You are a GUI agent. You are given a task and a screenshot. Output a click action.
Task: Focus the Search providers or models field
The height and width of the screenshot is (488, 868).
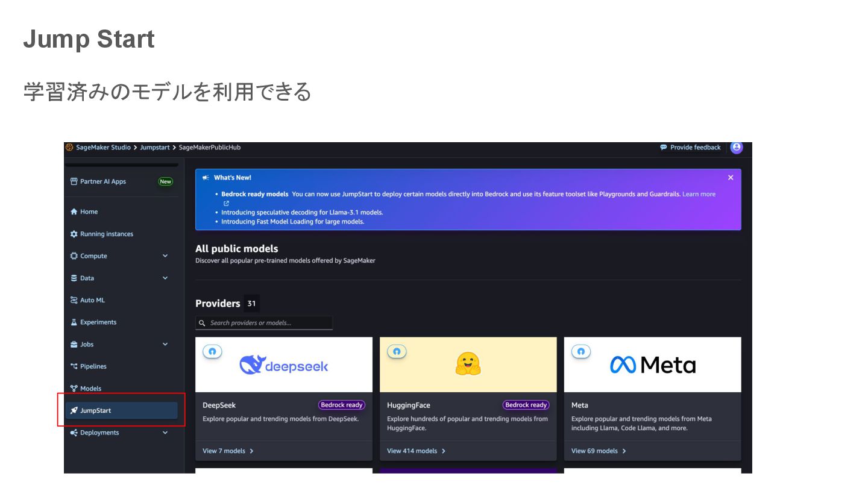tap(264, 323)
